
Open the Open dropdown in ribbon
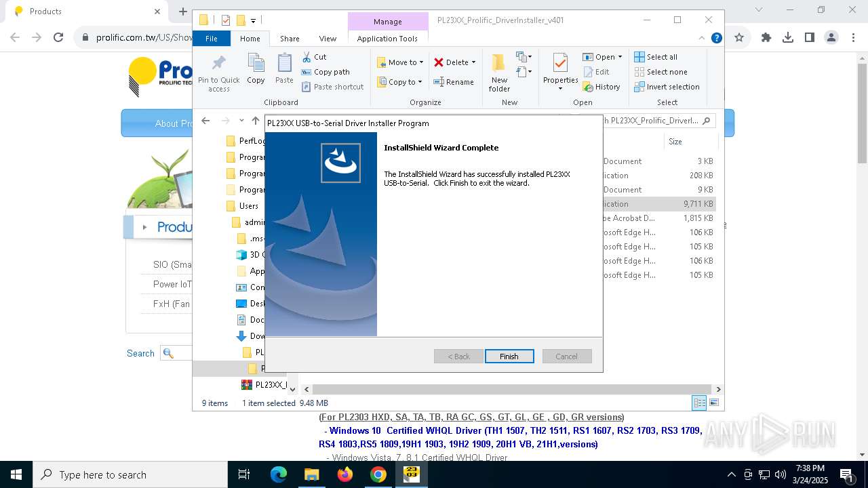click(x=602, y=57)
